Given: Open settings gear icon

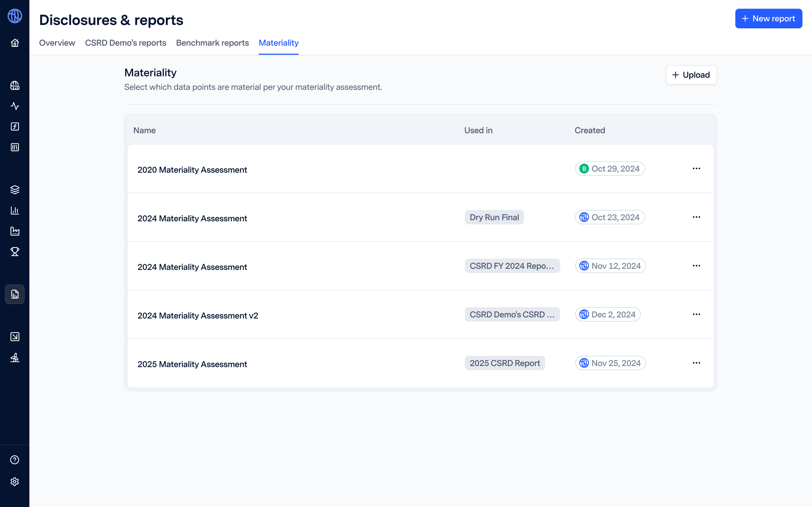Looking at the screenshot, I should (x=15, y=481).
